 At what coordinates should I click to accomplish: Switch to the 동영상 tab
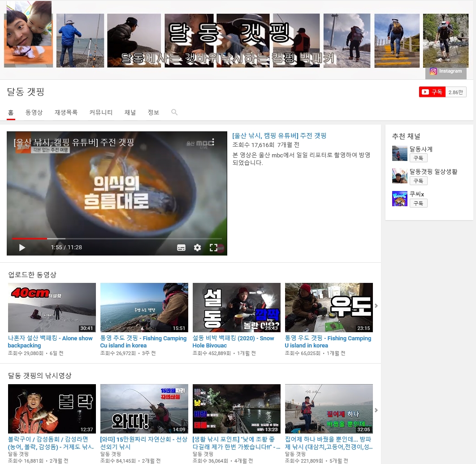point(34,113)
